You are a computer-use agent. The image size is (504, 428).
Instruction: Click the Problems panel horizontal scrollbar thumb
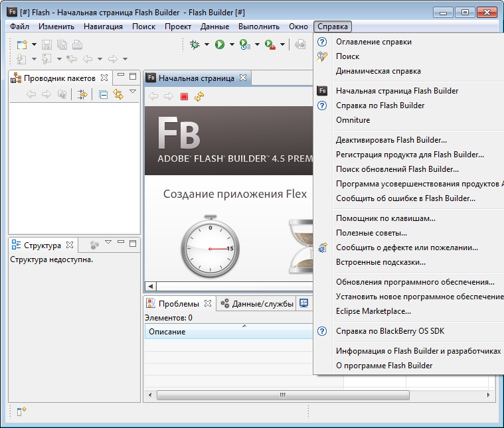[x=283, y=395]
